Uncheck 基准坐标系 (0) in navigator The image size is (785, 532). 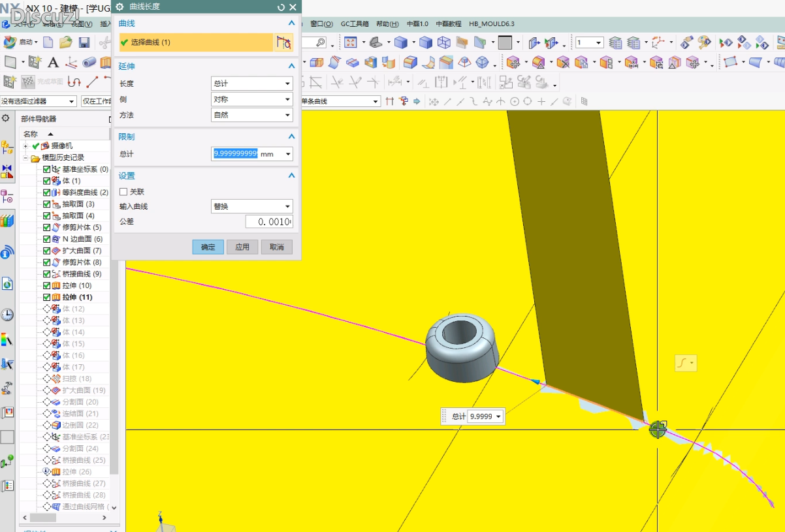click(46, 169)
